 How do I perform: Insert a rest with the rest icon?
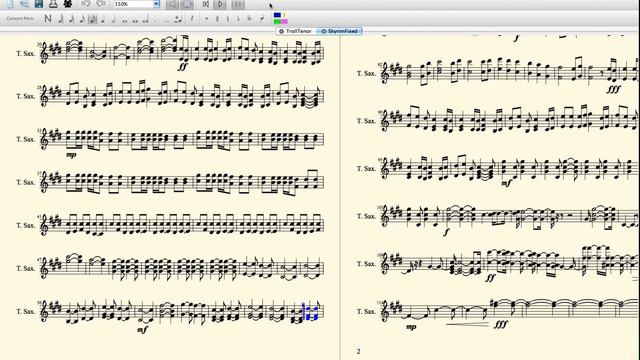point(191,18)
